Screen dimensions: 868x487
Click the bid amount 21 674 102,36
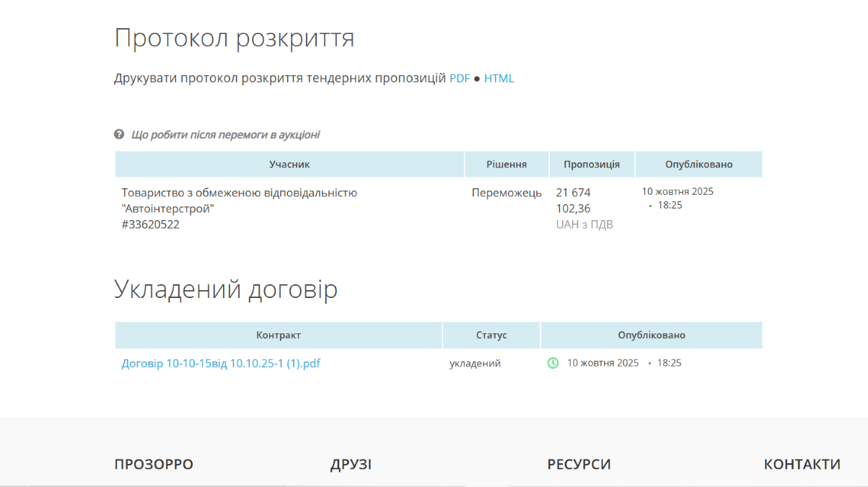point(573,201)
